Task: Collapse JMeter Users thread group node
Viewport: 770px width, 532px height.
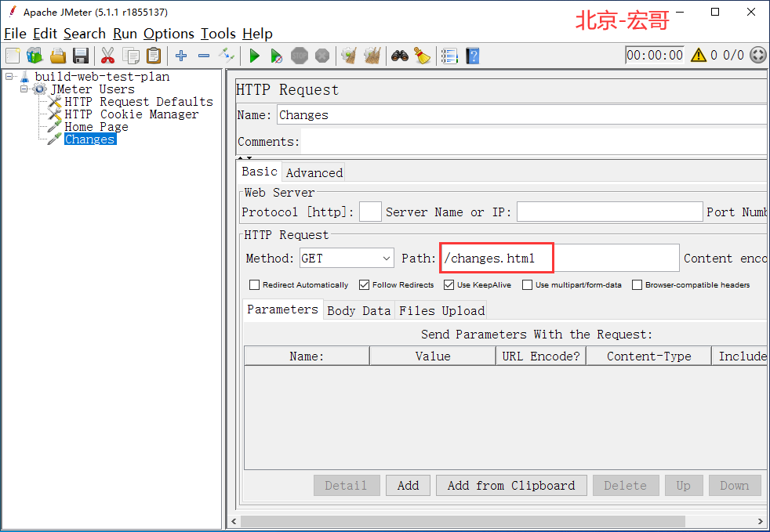Action: [24, 89]
